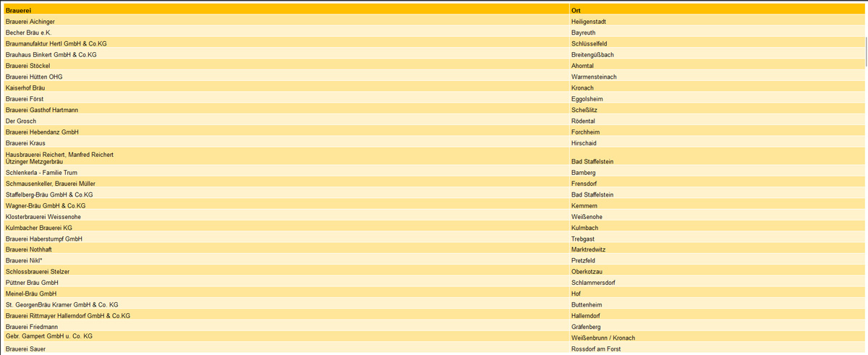Viewport: 868px width, 355px height.
Task: Click the Bayreuth location cell
Action: pos(583,33)
